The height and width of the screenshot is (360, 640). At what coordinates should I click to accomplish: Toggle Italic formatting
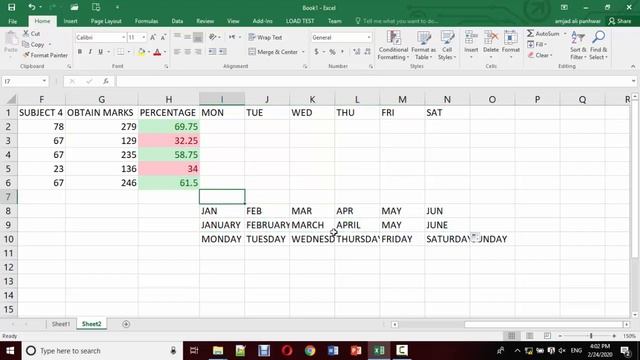90,52
